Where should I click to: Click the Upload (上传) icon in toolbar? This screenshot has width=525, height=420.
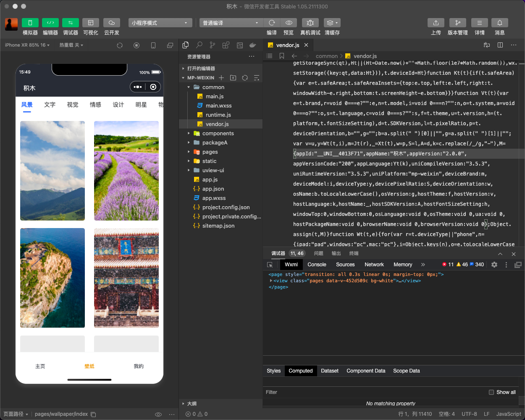tap(436, 23)
